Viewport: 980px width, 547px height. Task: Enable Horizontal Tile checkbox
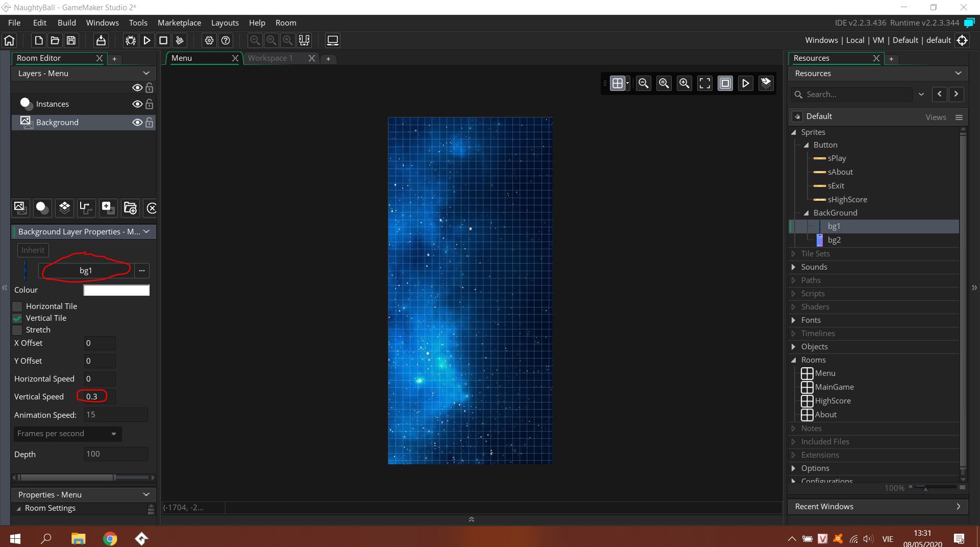pyautogui.click(x=17, y=306)
